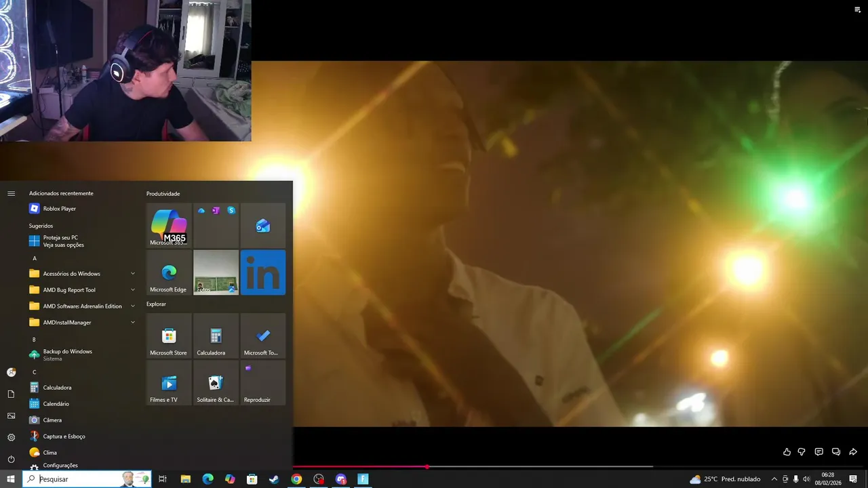Image resolution: width=868 pixels, height=488 pixels.
Task: Open the Filmes e TV tile
Action: click(169, 382)
